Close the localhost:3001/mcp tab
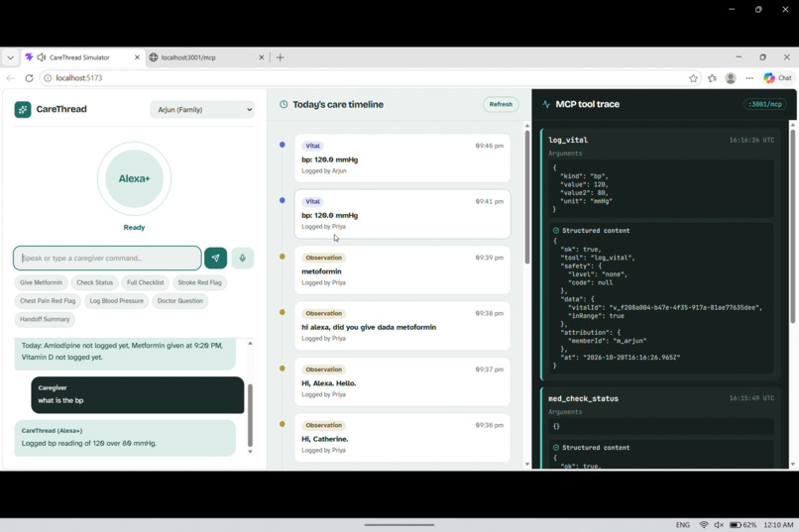 click(x=262, y=57)
